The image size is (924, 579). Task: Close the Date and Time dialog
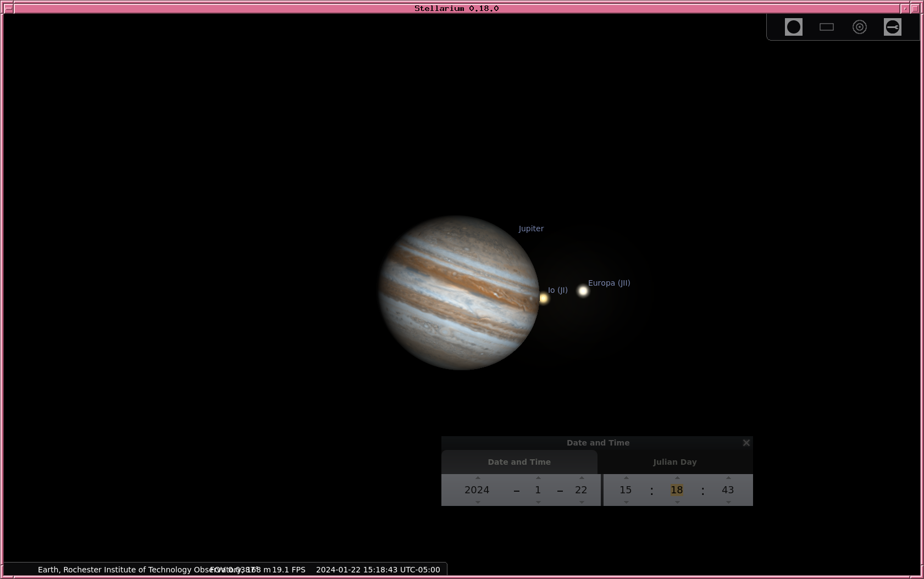pos(746,443)
